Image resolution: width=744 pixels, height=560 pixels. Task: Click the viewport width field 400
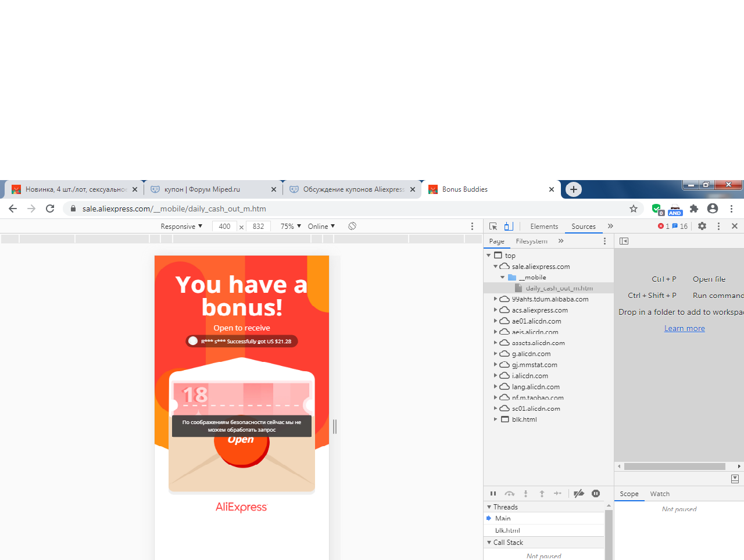225,227
